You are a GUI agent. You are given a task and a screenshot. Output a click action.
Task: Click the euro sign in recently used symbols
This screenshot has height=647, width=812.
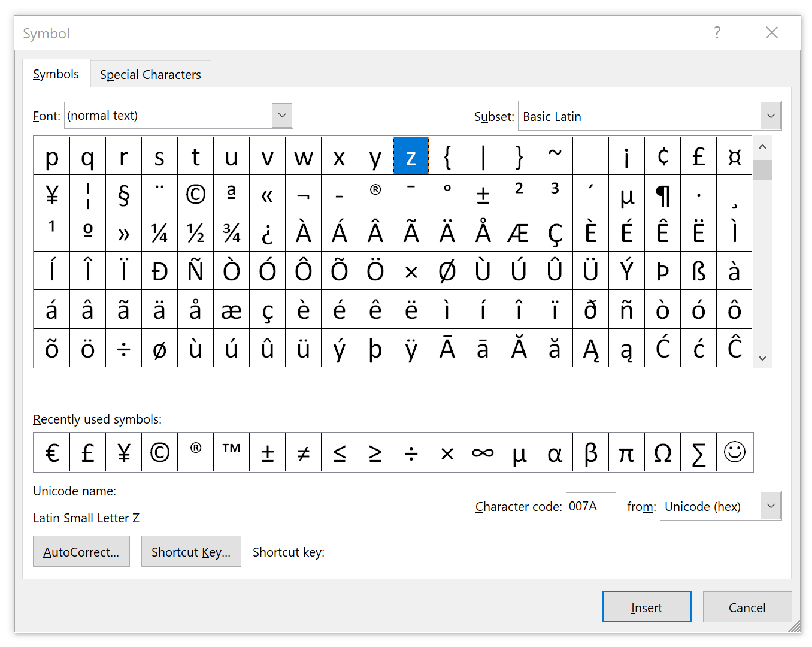52,452
